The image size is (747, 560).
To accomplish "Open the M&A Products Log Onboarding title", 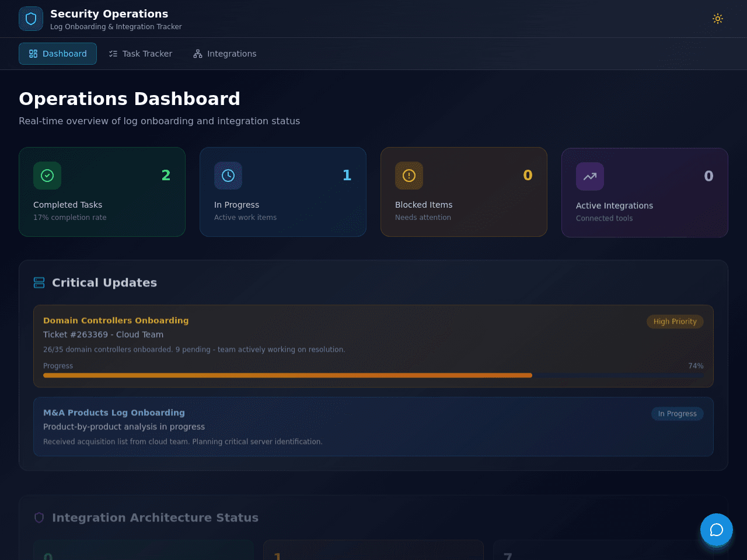I will click(114, 412).
